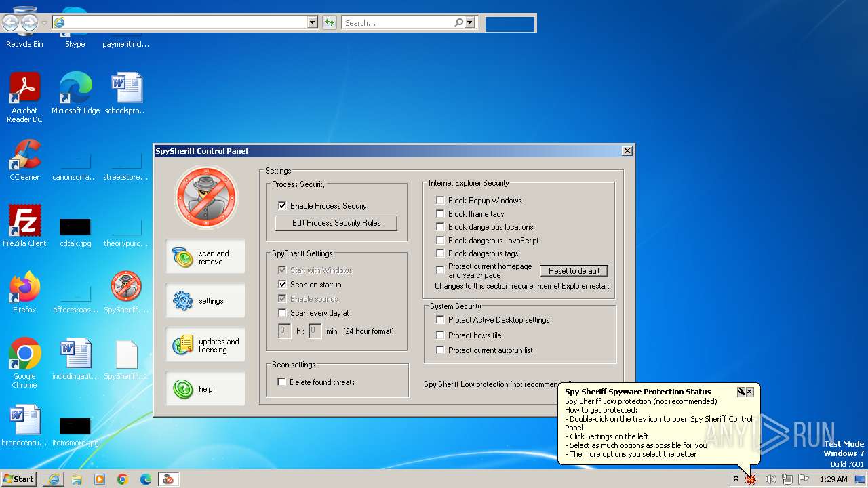This screenshot has width=868, height=488.
Task: Click in the browser address bar
Action: pyautogui.click(x=185, y=22)
